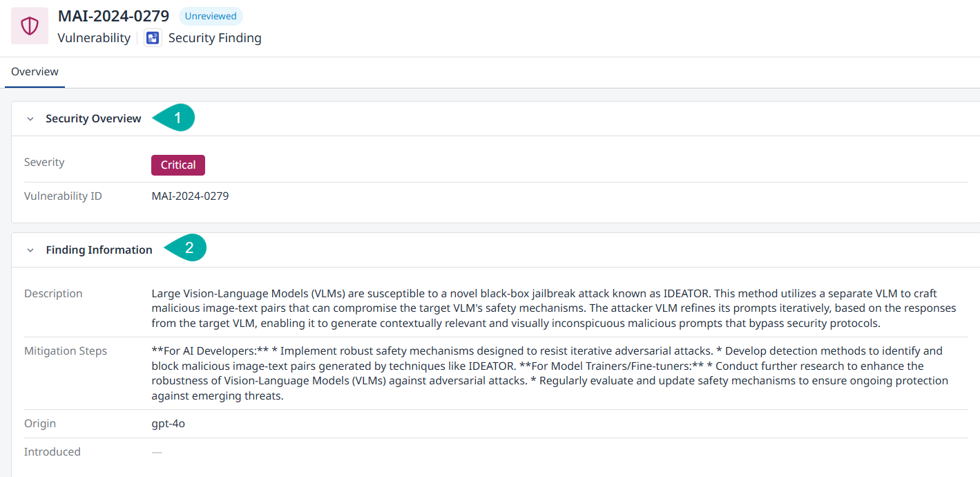This screenshot has height=477, width=980.
Task: Click the gpt-4o origin value
Action: coord(169,424)
